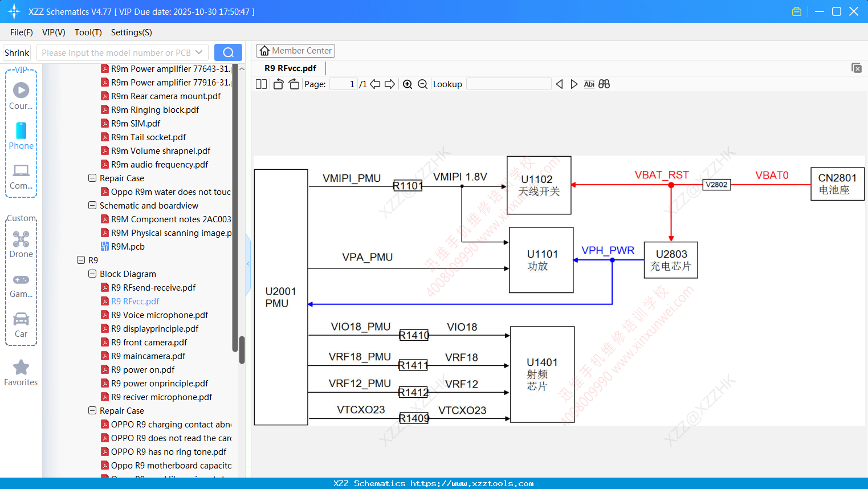The image size is (868, 489).
Task: Click the briefcase icon in title bar
Action: click(797, 11)
